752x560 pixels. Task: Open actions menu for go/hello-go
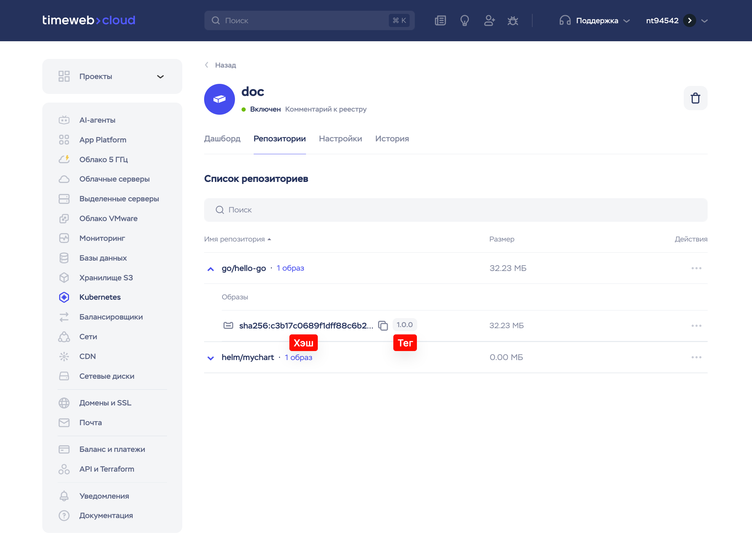(x=697, y=268)
